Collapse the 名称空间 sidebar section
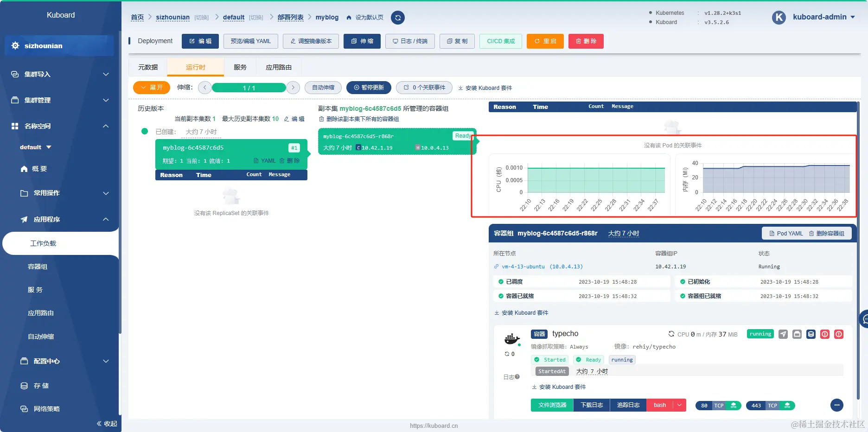 tap(106, 126)
